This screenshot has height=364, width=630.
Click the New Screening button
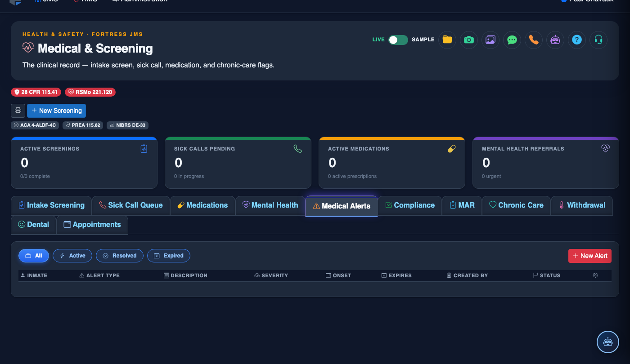(x=56, y=111)
